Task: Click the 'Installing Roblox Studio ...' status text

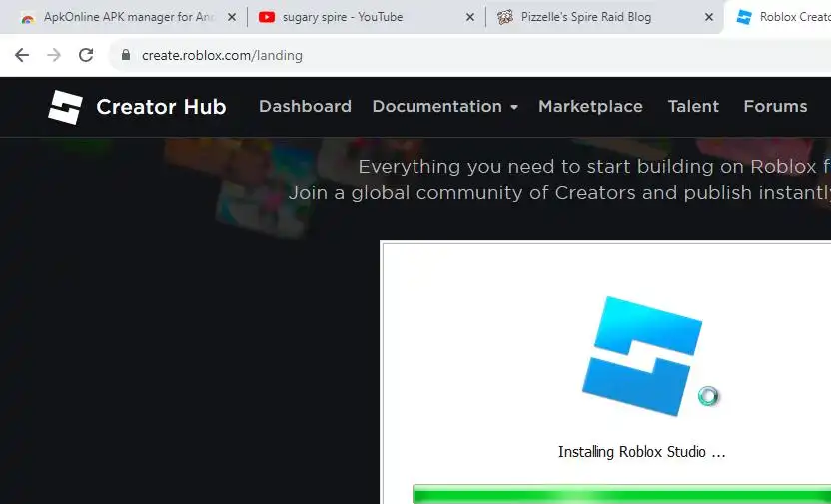Action: tap(642, 452)
